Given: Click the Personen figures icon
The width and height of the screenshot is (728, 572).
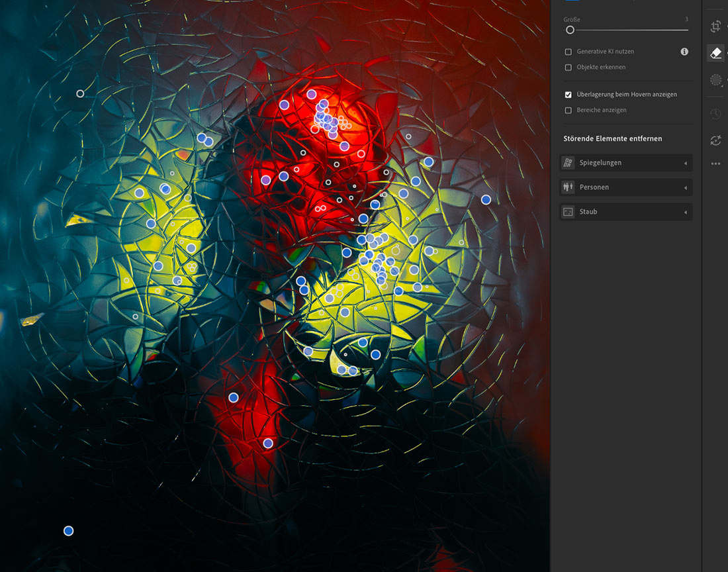Looking at the screenshot, I should [568, 187].
